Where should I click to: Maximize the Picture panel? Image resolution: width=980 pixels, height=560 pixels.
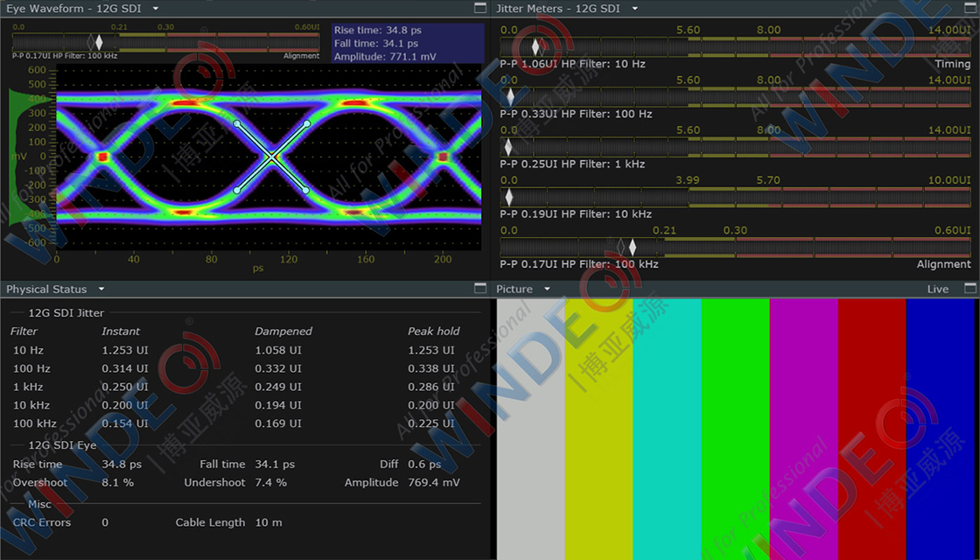(969, 288)
